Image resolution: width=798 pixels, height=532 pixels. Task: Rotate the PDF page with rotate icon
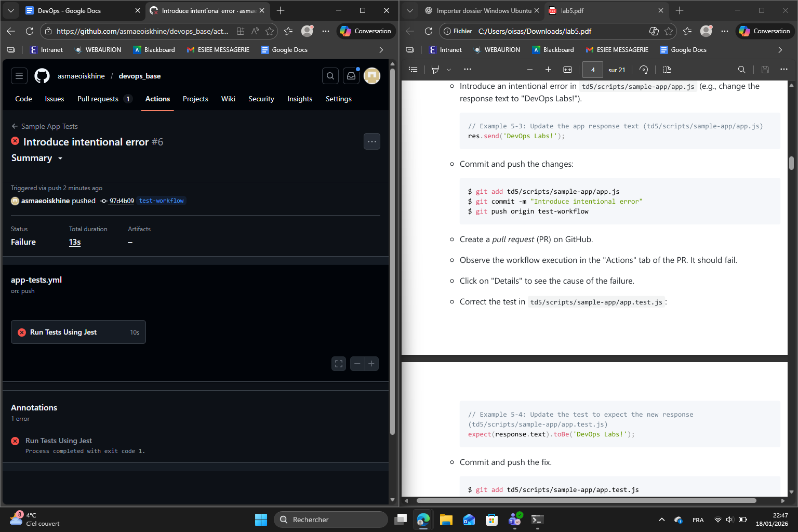[644, 69]
